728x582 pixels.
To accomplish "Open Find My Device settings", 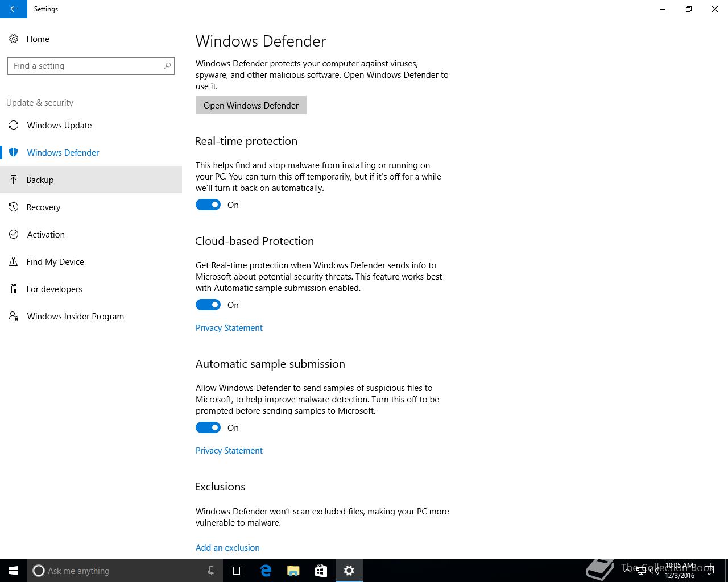I will (91, 261).
